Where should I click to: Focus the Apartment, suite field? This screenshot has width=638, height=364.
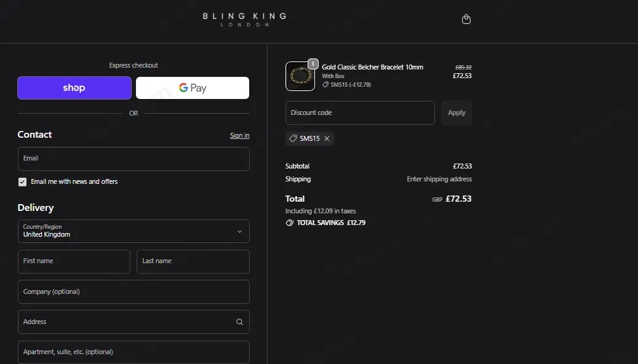click(134, 352)
